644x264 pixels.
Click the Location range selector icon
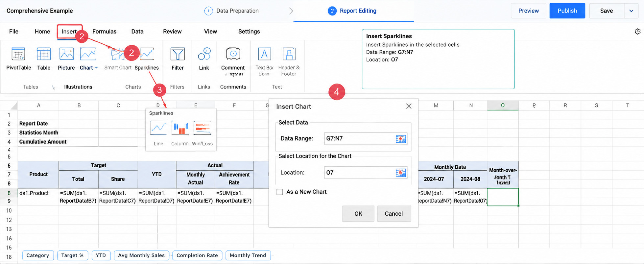click(401, 173)
